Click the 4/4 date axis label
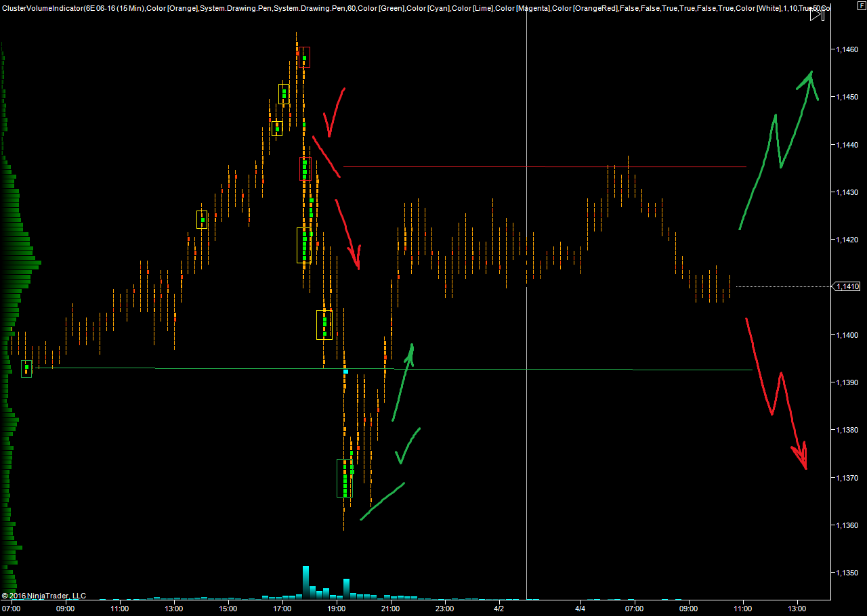Image resolution: width=867 pixels, height=616 pixels. pyautogui.click(x=580, y=609)
